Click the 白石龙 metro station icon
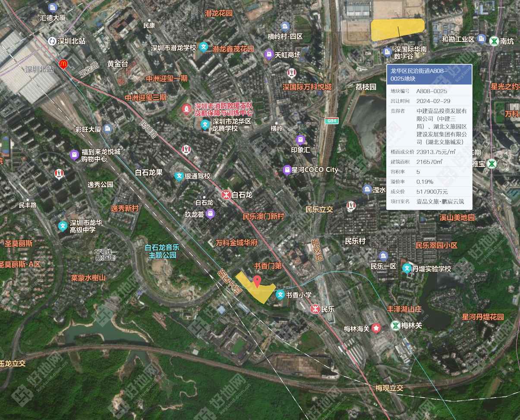520x420 pixels. 226,194
